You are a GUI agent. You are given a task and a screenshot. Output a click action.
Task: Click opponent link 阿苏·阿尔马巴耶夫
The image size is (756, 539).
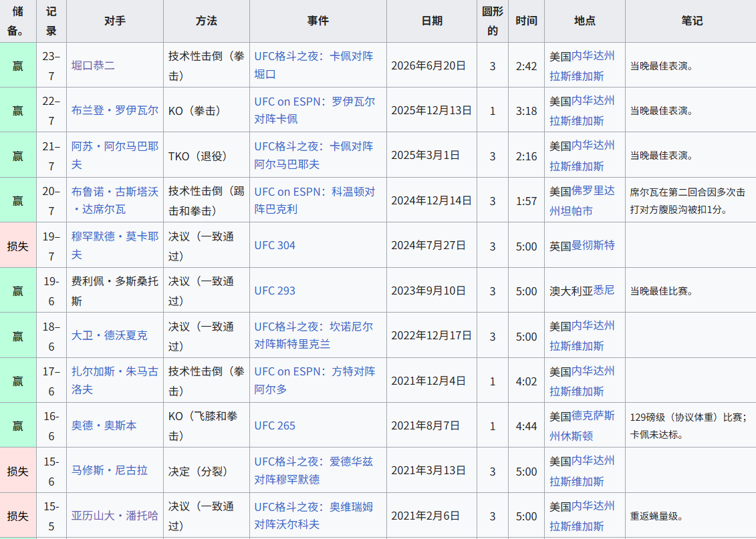(x=115, y=155)
